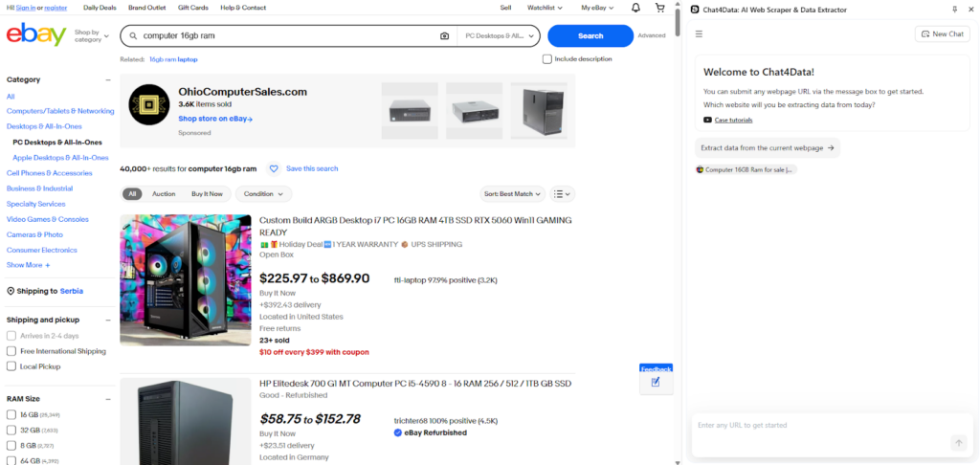Screen dimensions: 980x465
Task: Open Brand Outlet in top menu
Action: click(146, 8)
